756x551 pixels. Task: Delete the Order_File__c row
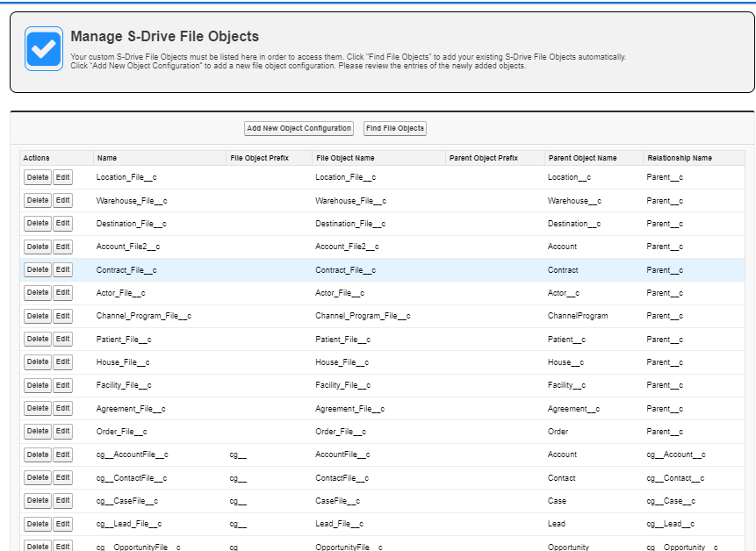click(x=38, y=432)
